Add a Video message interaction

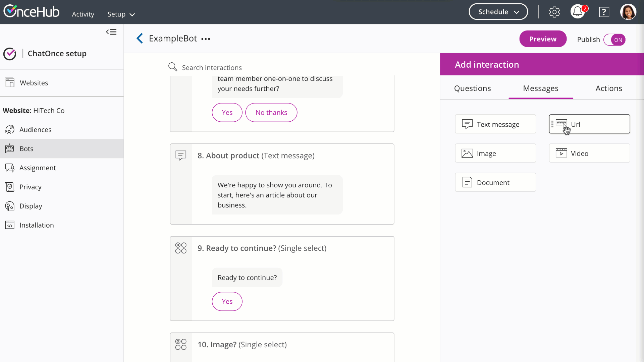click(589, 153)
